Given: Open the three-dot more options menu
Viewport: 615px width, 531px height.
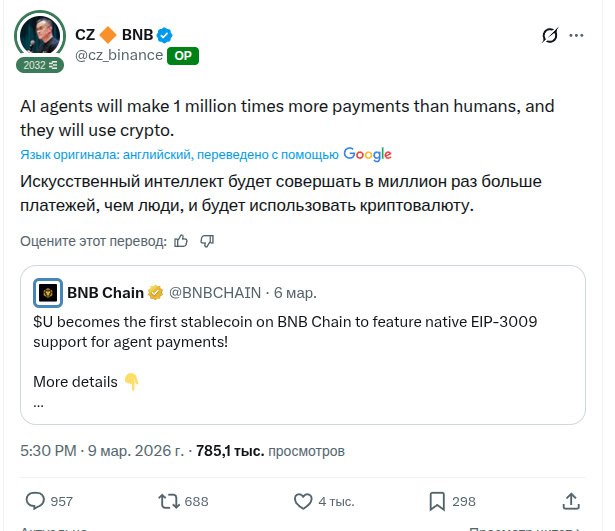Looking at the screenshot, I should point(577,36).
